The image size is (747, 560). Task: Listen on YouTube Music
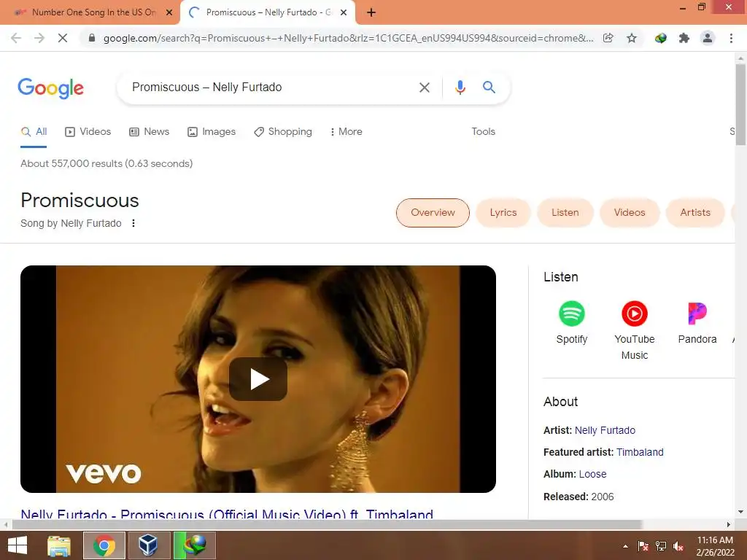coord(635,330)
